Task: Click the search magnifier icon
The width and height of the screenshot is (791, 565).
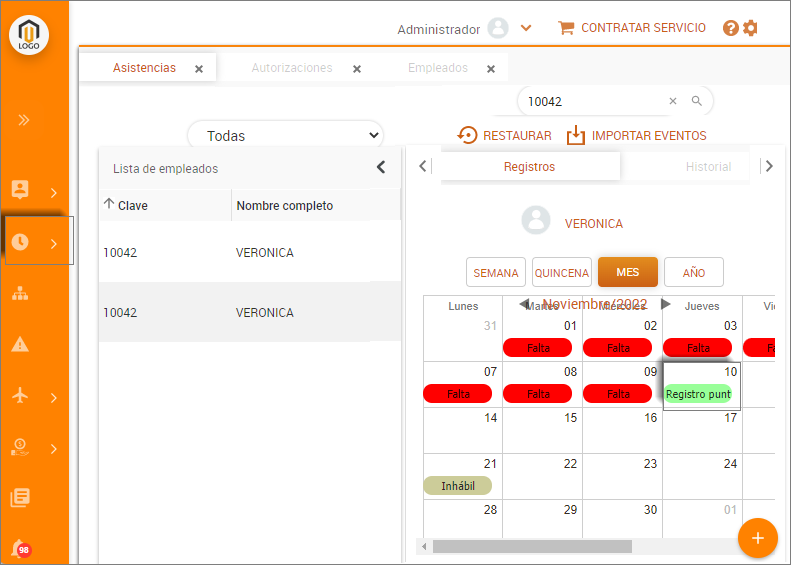Action: tap(697, 101)
